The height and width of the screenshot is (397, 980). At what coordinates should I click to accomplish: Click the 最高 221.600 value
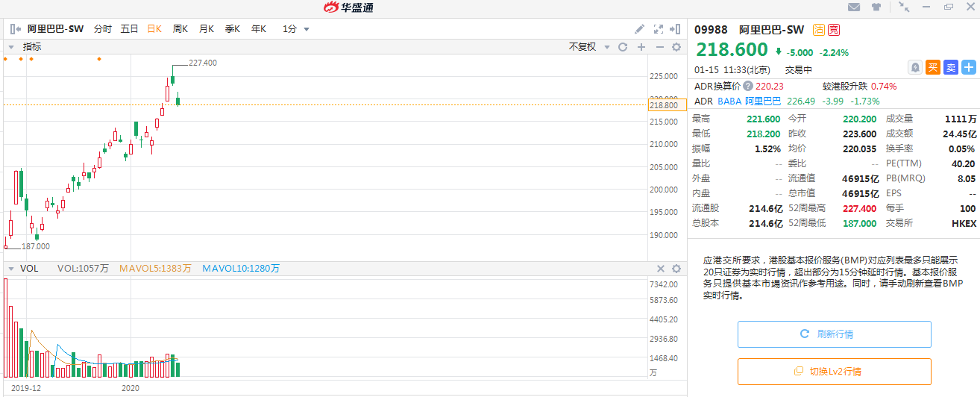[763, 119]
